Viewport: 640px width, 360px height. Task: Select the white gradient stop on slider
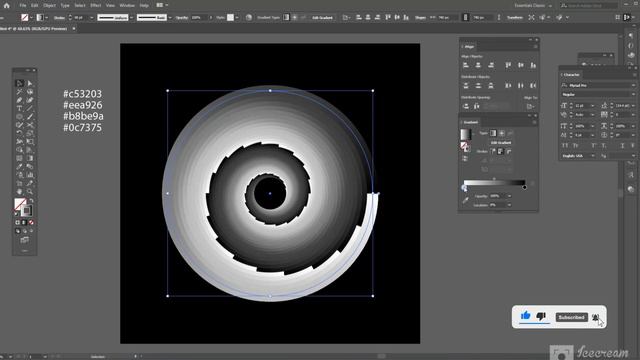click(464, 188)
